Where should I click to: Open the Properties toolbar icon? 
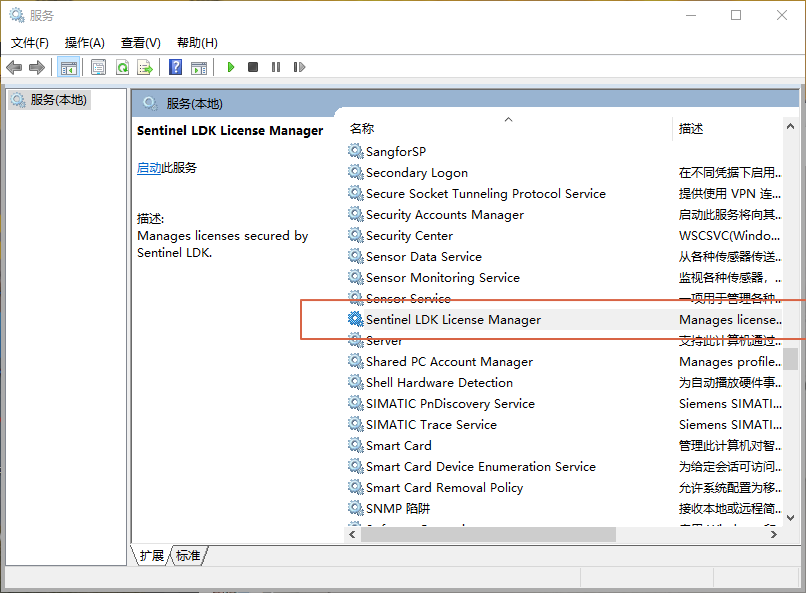(99, 67)
